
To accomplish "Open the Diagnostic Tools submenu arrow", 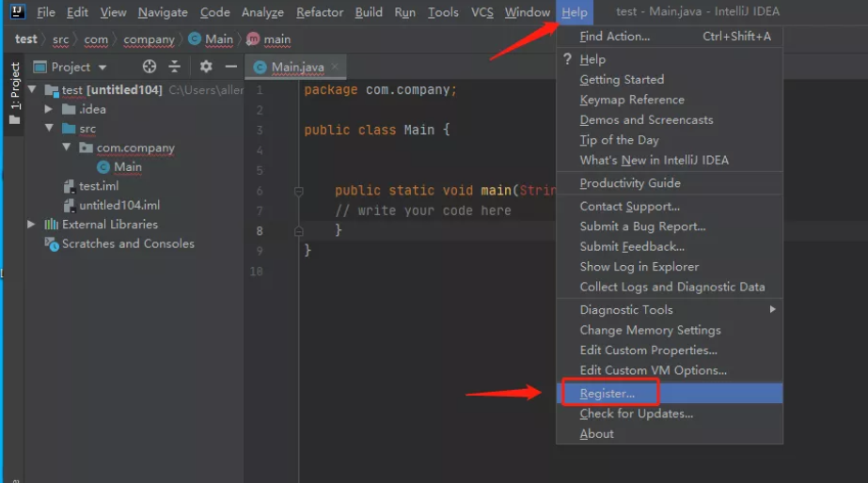I will pos(772,310).
